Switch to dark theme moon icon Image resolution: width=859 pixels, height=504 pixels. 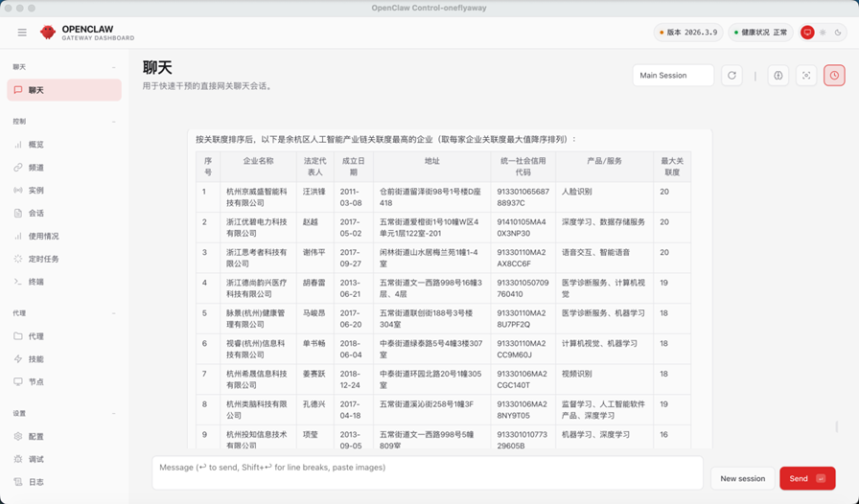click(838, 33)
